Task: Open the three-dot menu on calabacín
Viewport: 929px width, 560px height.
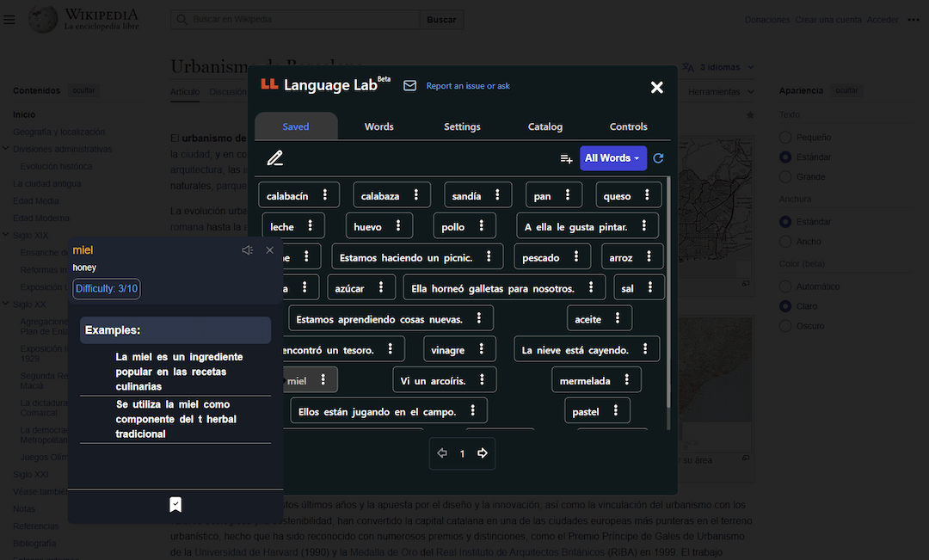Action: [327, 195]
